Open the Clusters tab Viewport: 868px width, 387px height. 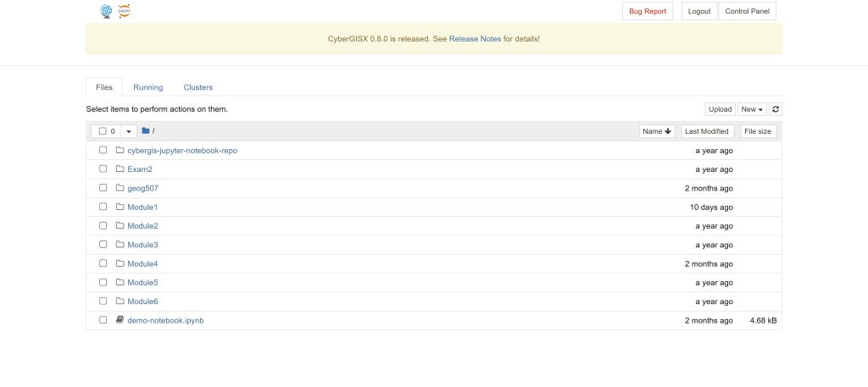tap(198, 87)
